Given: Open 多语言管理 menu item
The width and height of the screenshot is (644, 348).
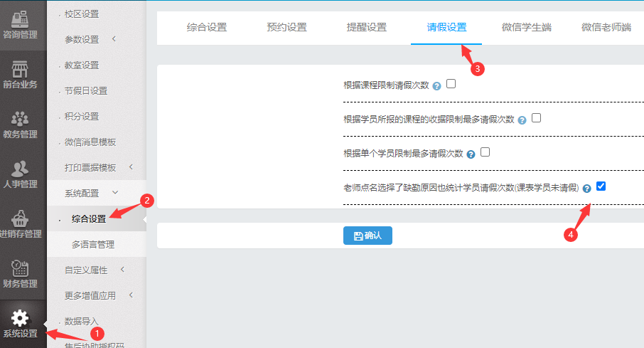Looking at the screenshot, I should pos(93,245).
